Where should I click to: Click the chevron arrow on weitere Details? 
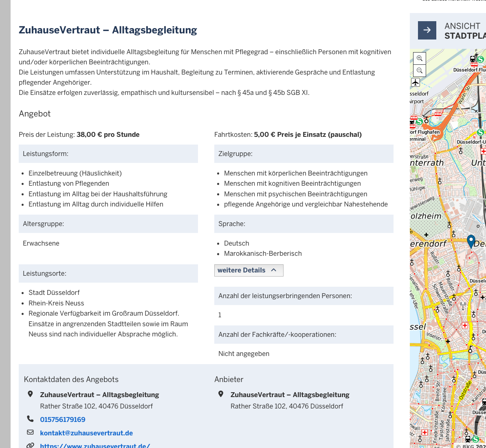(x=274, y=270)
